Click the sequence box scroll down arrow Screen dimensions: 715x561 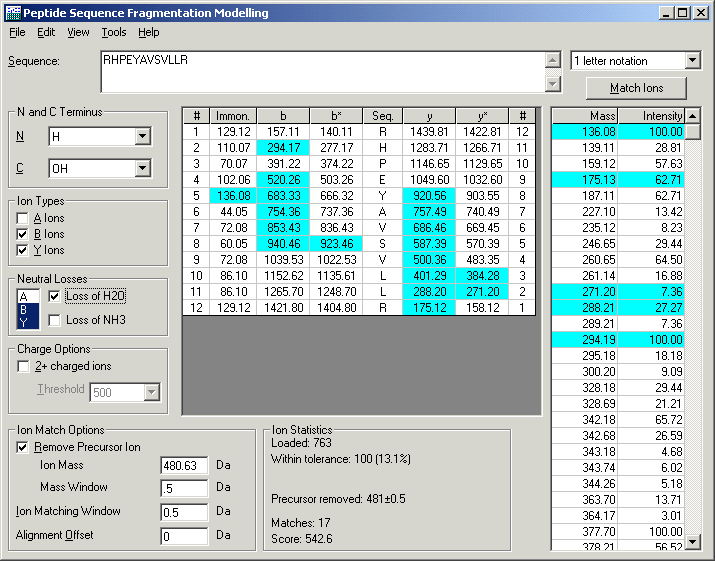(553, 84)
